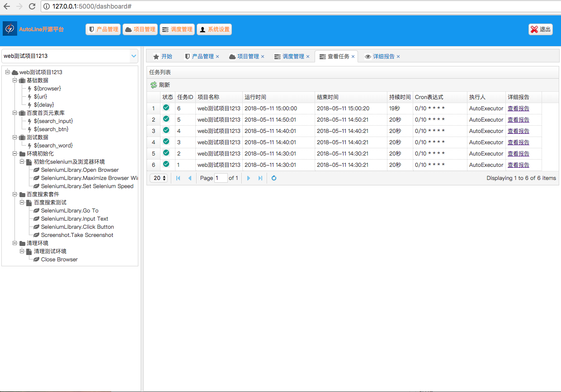Collapse the 百度首页元素库 tree node

point(15,113)
